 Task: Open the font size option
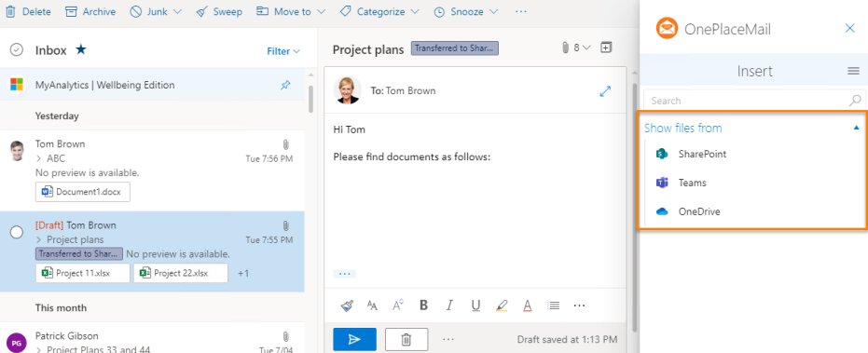point(373,305)
